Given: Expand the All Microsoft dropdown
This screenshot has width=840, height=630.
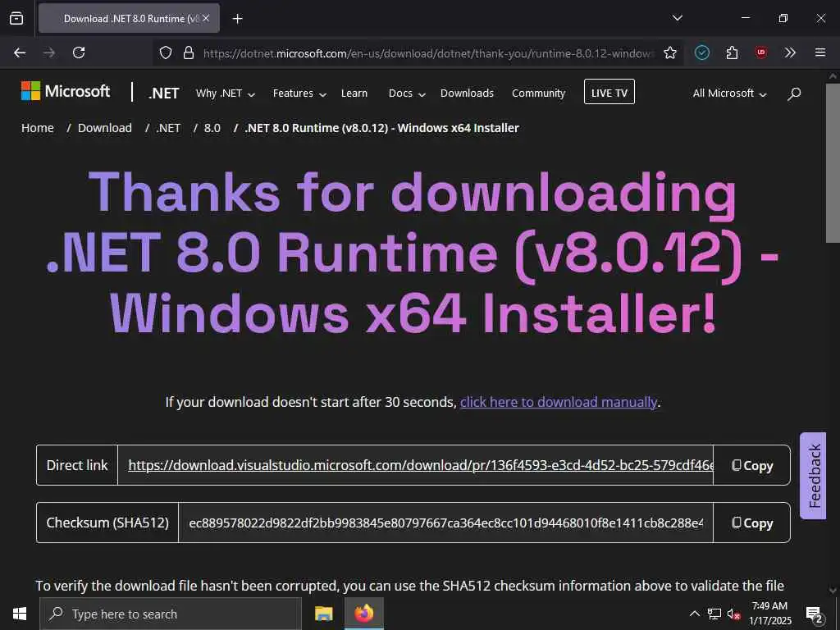Looking at the screenshot, I should [x=729, y=94].
